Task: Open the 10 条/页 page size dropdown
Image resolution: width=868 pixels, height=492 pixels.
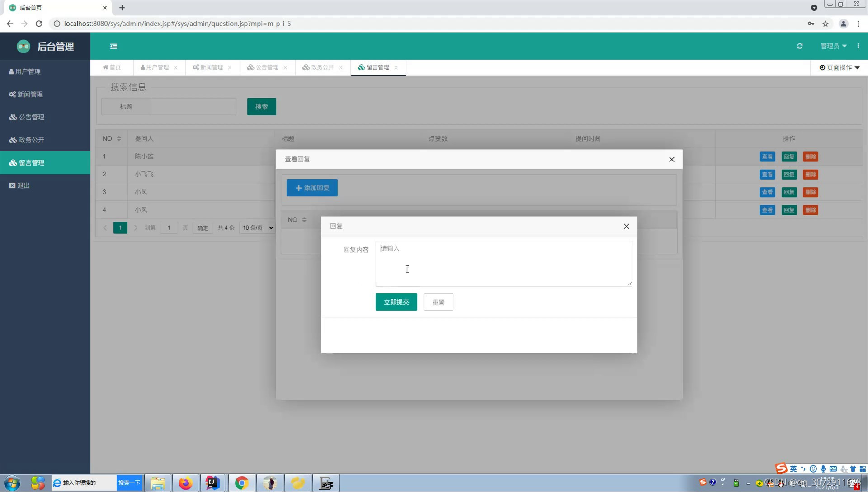Action: tap(258, 227)
